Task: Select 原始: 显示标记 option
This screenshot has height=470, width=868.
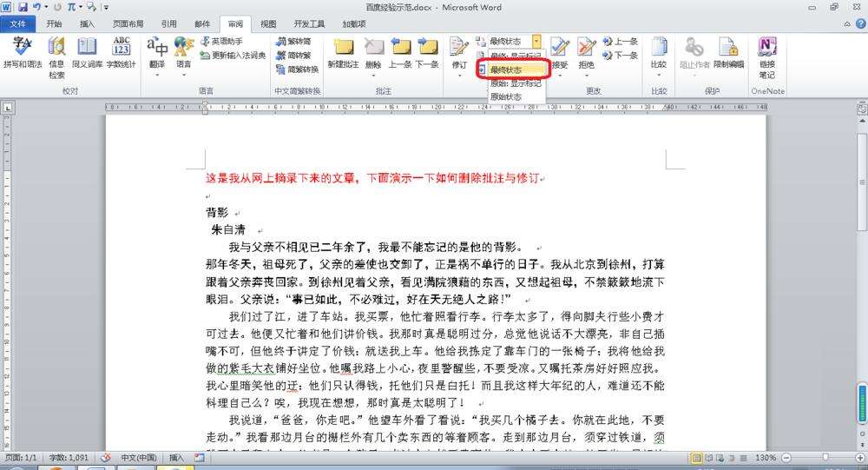Action: point(516,83)
